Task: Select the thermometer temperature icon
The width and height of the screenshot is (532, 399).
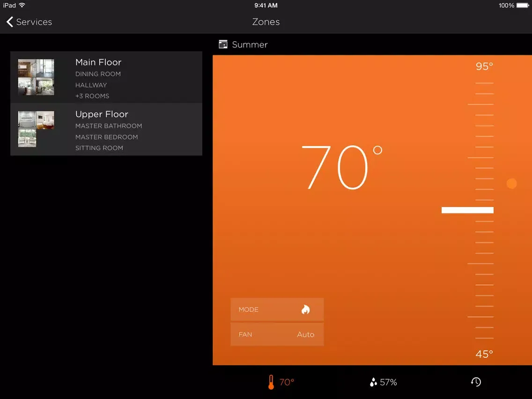Action: pyautogui.click(x=271, y=382)
